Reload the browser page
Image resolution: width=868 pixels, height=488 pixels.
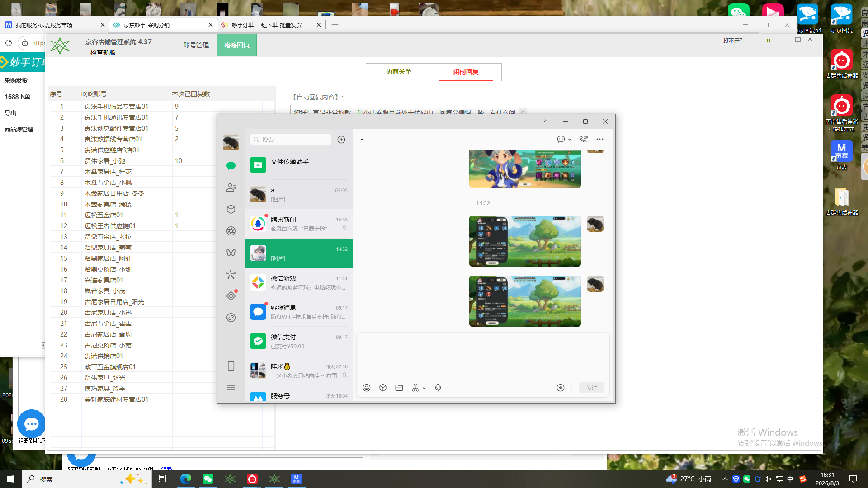tap(9, 43)
